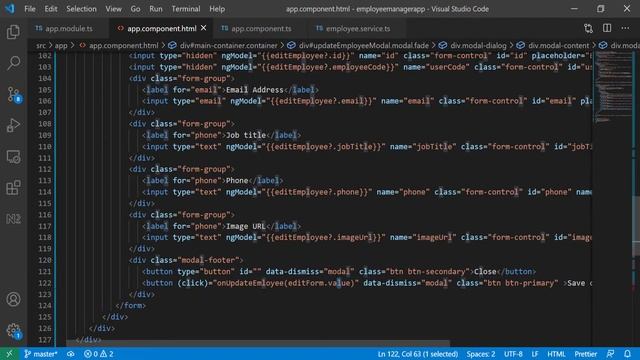Open Problems via errors and warnings count
The image size is (640, 360).
98,354
